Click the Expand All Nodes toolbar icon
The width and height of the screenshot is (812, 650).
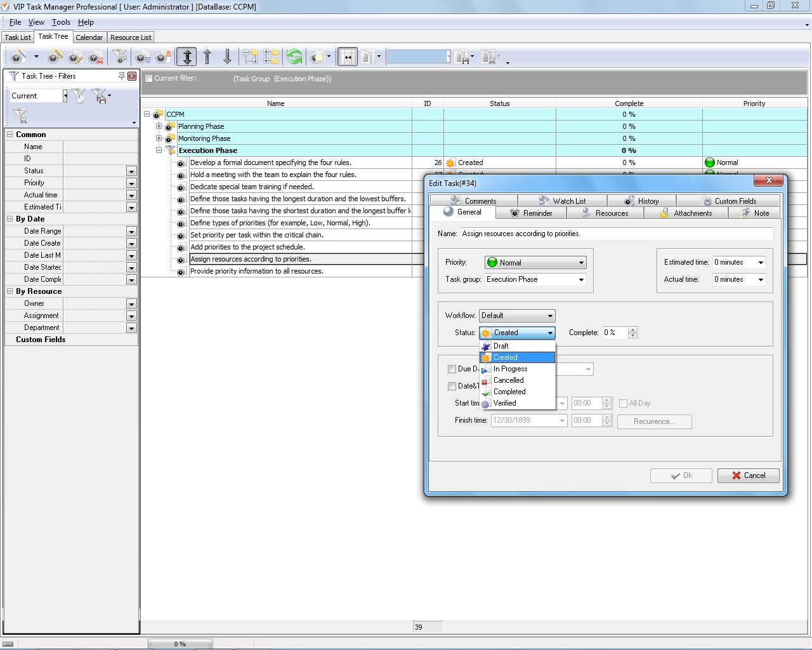tap(251, 57)
